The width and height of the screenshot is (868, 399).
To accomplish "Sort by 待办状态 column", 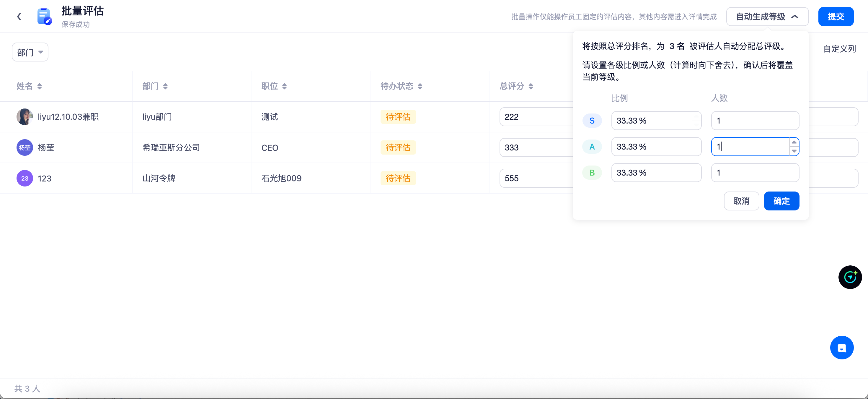I will tap(420, 86).
